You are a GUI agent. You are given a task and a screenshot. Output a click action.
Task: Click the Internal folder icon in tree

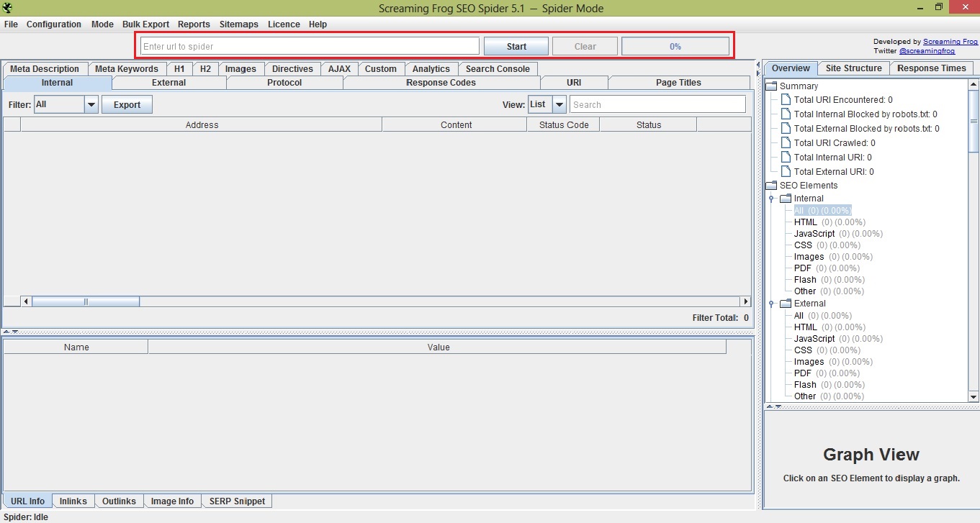786,199
